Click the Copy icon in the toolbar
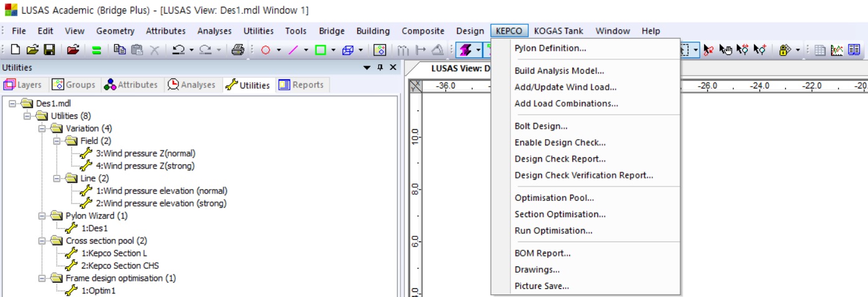The height and width of the screenshot is (297, 868). click(120, 50)
